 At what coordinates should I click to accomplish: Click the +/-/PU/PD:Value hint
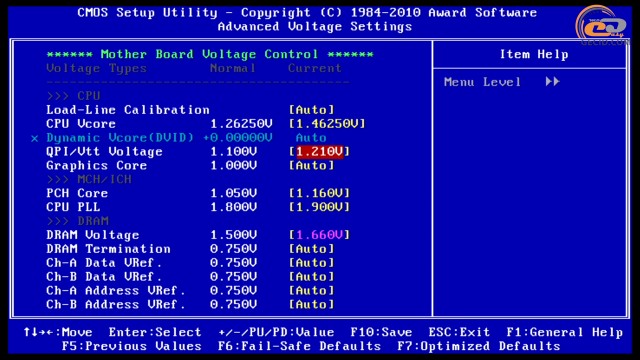[x=276, y=332]
